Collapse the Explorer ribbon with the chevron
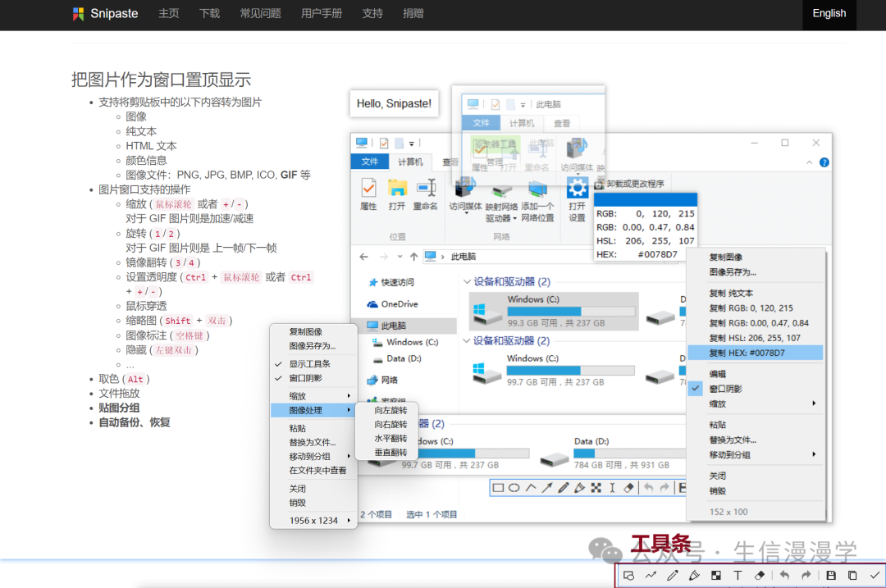Viewport: 886px width, 588px height. pos(809,162)
